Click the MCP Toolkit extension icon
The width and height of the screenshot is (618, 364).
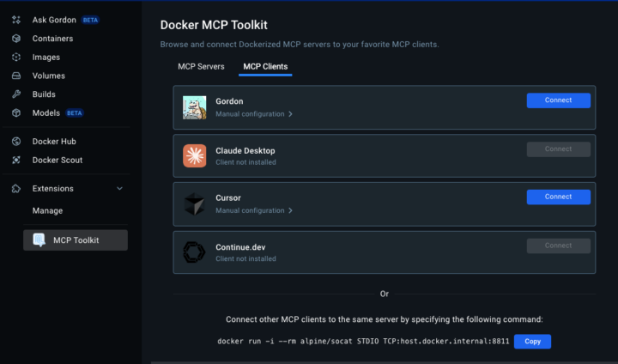pyautogui.click(x=39, y=240)
